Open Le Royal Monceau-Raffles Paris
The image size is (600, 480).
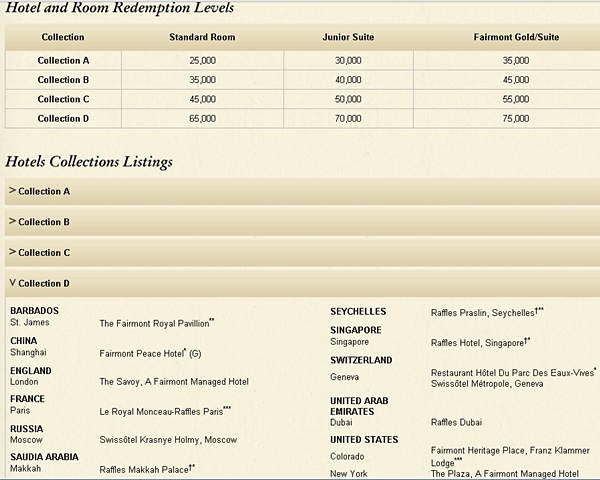(x=165, y=411)
